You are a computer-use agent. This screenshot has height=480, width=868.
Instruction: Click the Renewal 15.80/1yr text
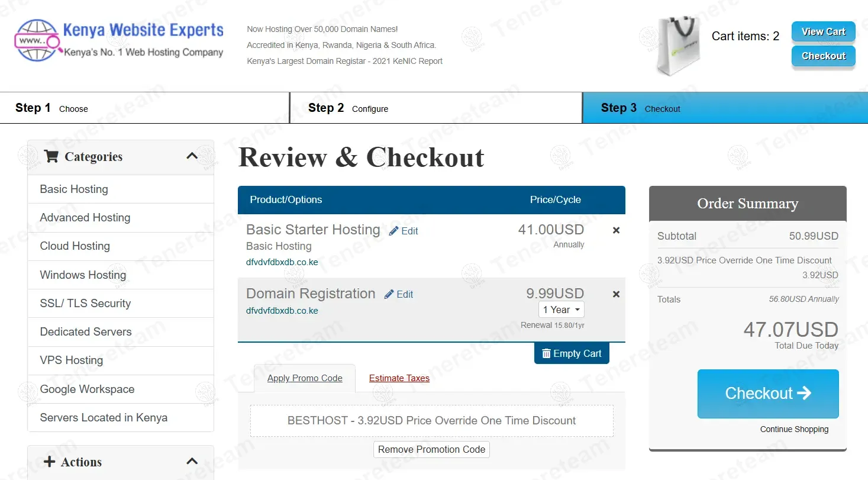[x=553, y=325]
